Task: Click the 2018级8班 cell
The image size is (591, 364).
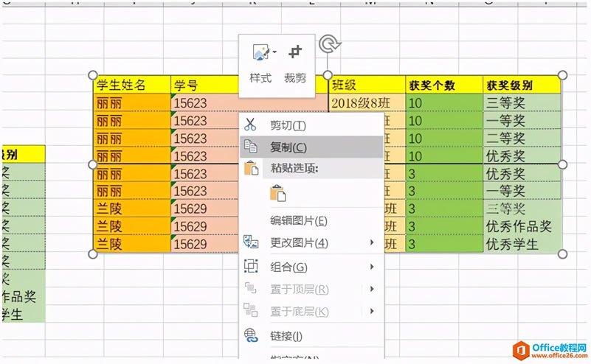Action: pos(367,102)
